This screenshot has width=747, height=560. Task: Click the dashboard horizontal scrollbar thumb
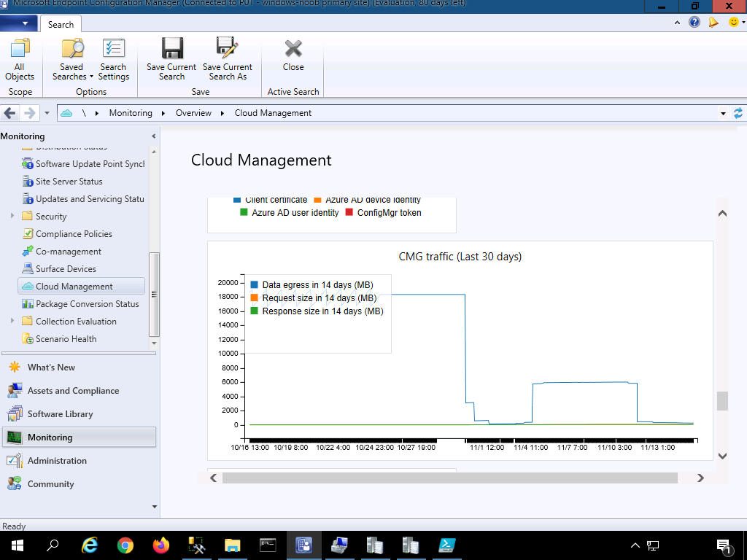click(x=449, y=478)
